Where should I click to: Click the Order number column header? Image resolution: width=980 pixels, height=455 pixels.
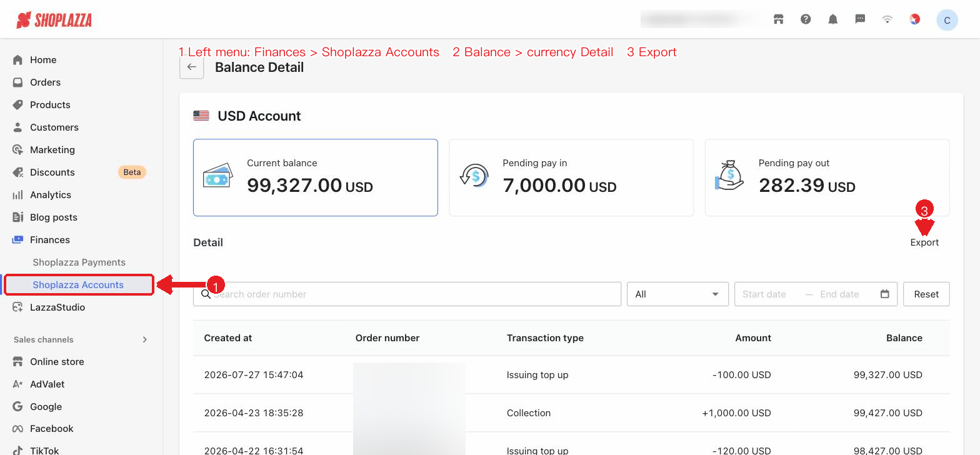[387, 338]
